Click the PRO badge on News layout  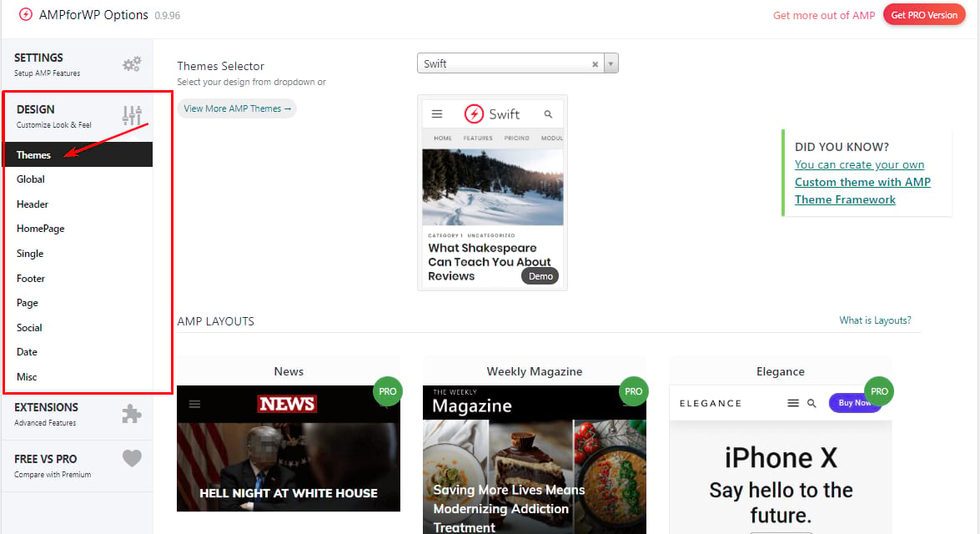388,391
